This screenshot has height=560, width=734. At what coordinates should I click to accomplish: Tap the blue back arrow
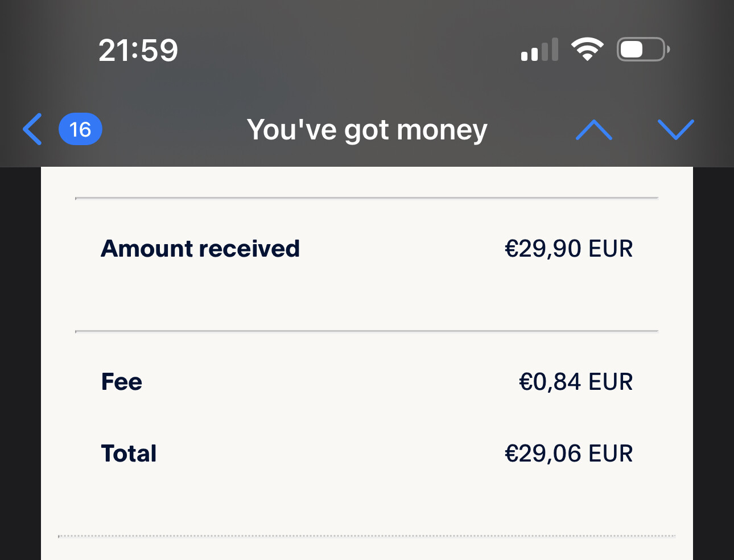(32, 129)
